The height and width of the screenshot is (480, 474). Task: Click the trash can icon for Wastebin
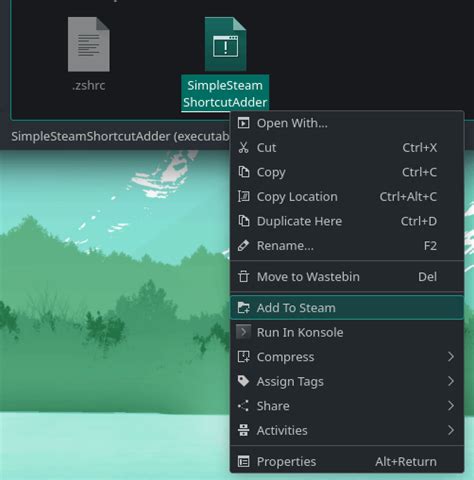click(x=243, y=277)
